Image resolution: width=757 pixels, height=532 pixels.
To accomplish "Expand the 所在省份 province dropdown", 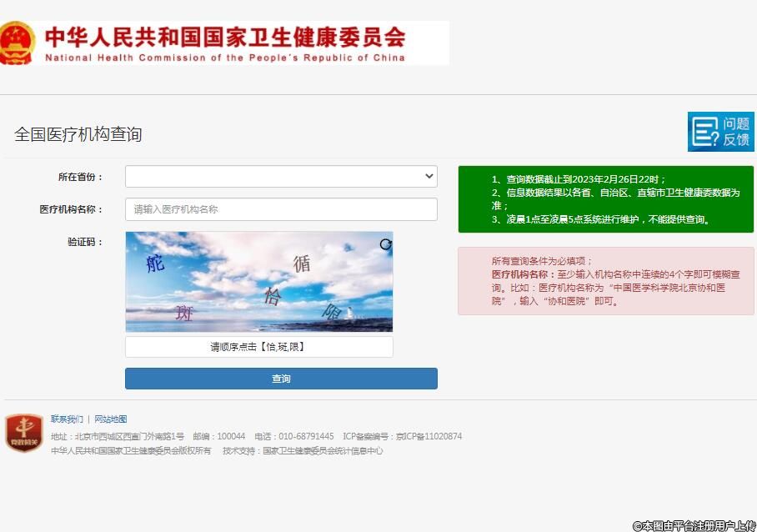I will tap(281, 176).
